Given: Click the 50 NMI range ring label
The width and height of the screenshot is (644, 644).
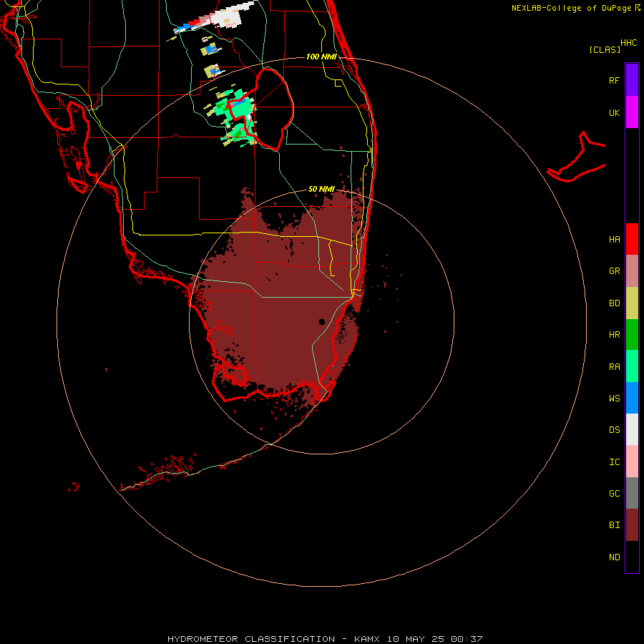Looking at the screenshot, I should click(x=321, y=189).
